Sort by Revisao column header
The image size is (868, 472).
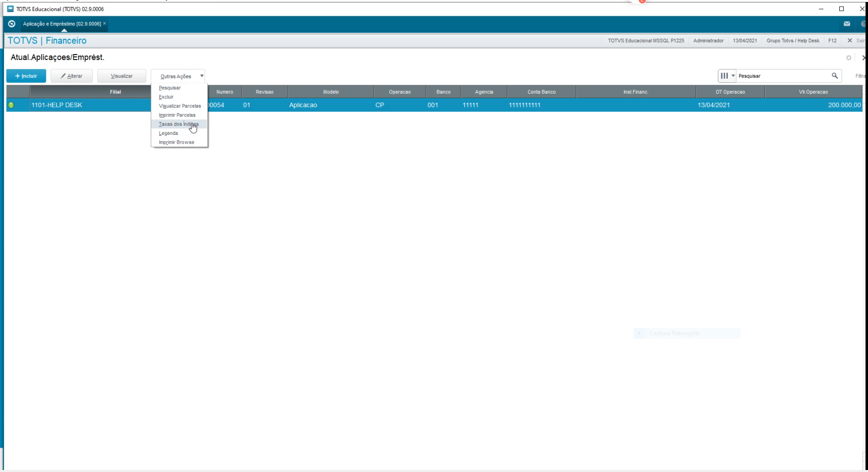click(265, 92)
